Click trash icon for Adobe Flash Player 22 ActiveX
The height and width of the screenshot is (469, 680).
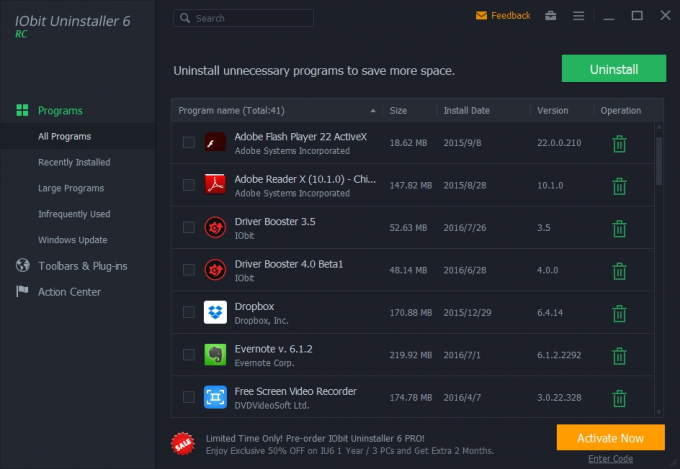(x=619, y=144)
